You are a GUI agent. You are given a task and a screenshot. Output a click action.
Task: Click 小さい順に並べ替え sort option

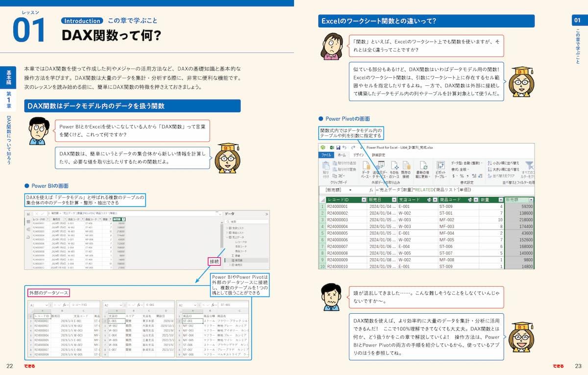[x=504, y=163]
